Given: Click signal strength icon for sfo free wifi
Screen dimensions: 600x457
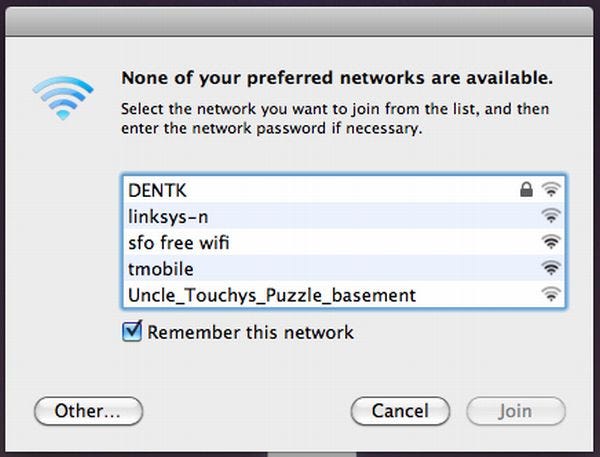Looking at the screenshot, I should (551, 242).
